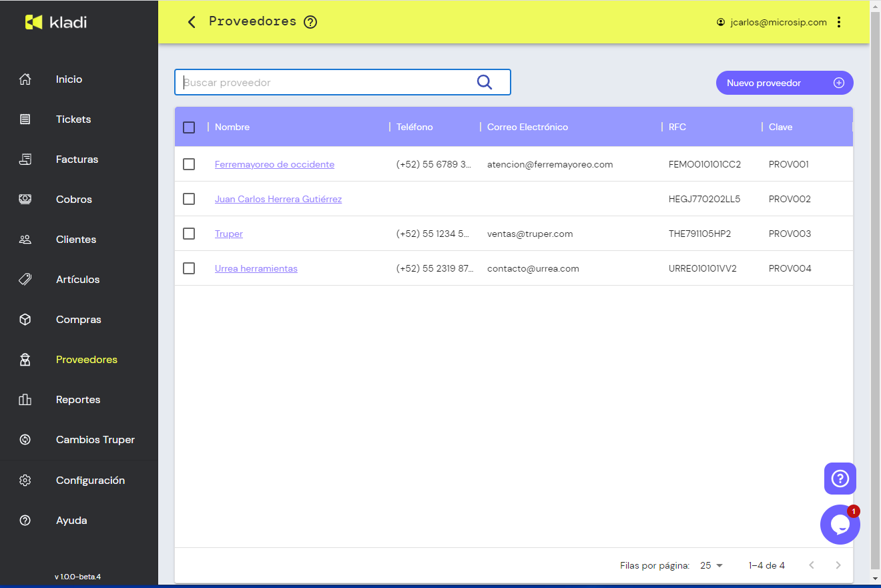
Task: Tick the checkbox for Urrea herramientas
Action: (189, 268)
